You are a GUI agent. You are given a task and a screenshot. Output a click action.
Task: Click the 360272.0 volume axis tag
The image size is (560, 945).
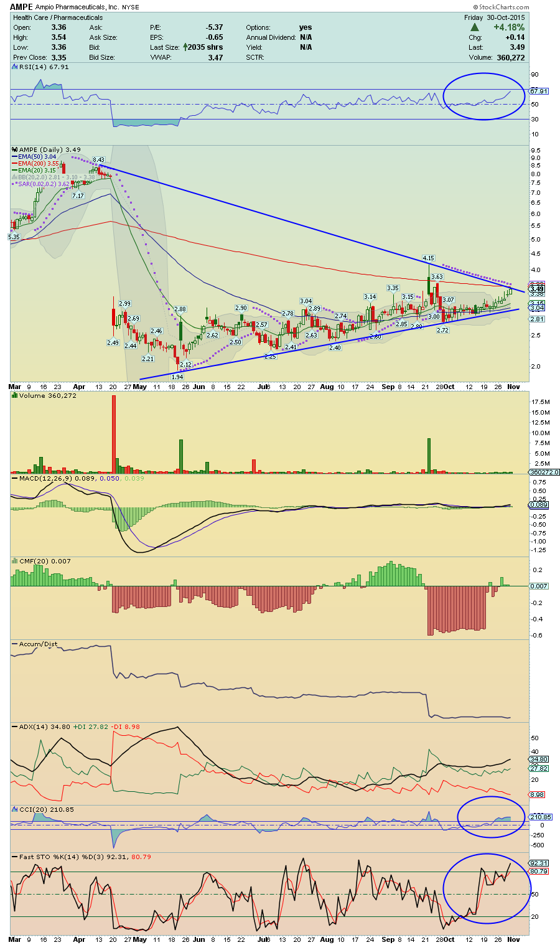544,472
